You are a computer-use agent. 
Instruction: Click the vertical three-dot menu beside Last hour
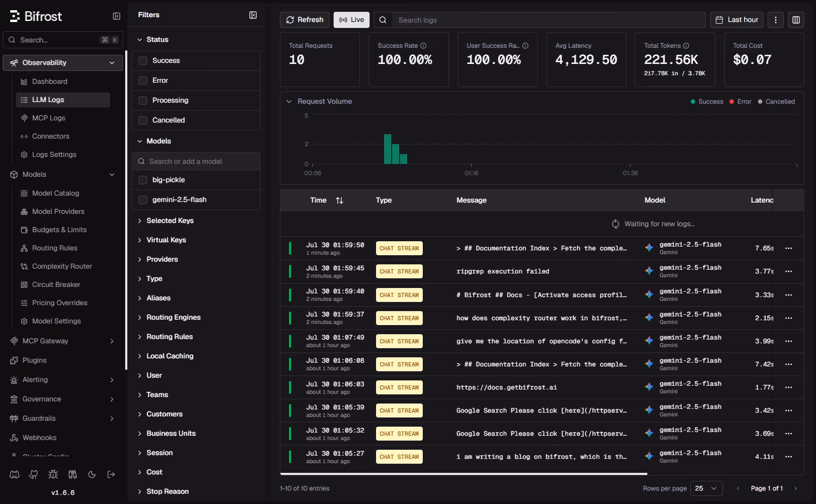[776, 20]
